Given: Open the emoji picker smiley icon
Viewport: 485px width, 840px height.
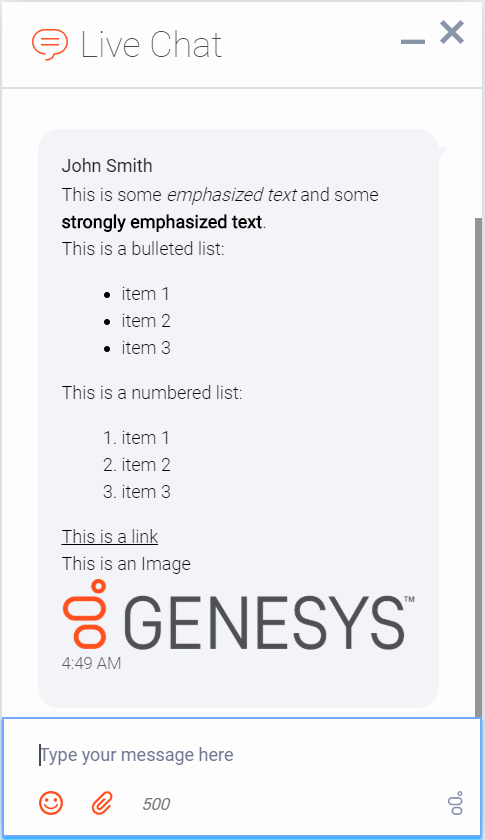Looking at the screenshot, I should (51, 803).
